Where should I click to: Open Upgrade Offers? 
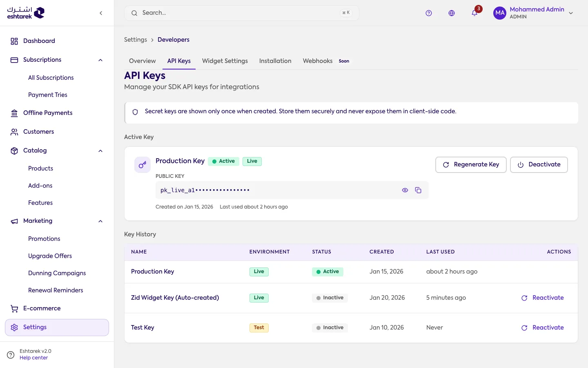click(x=50, y=256)
